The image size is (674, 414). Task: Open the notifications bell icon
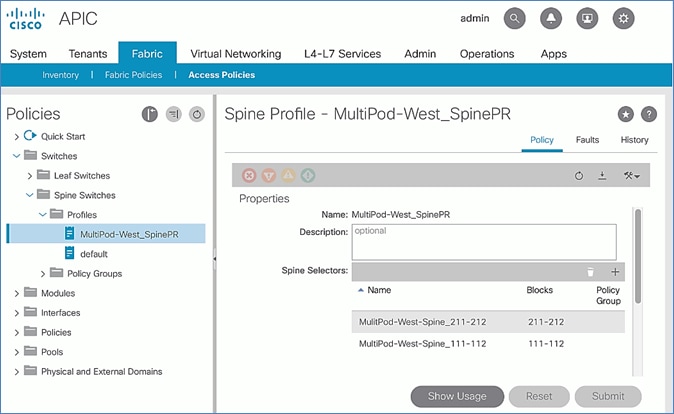click(551, 18)
